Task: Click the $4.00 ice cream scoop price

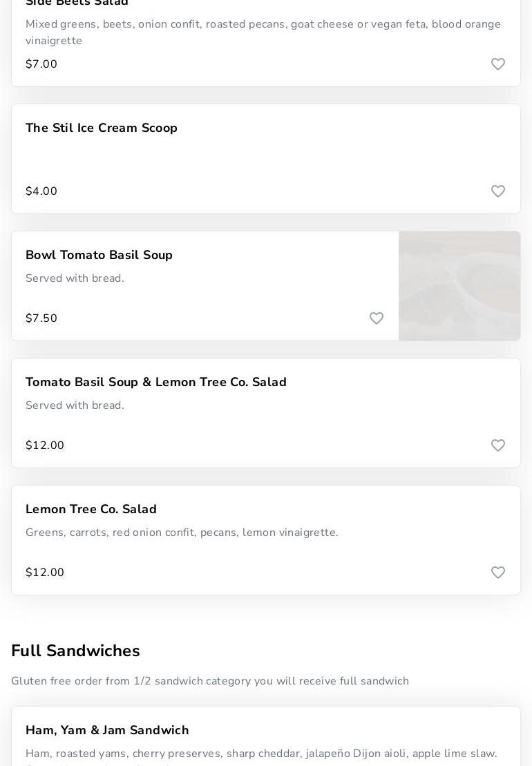Action: (x=41, y=191)
